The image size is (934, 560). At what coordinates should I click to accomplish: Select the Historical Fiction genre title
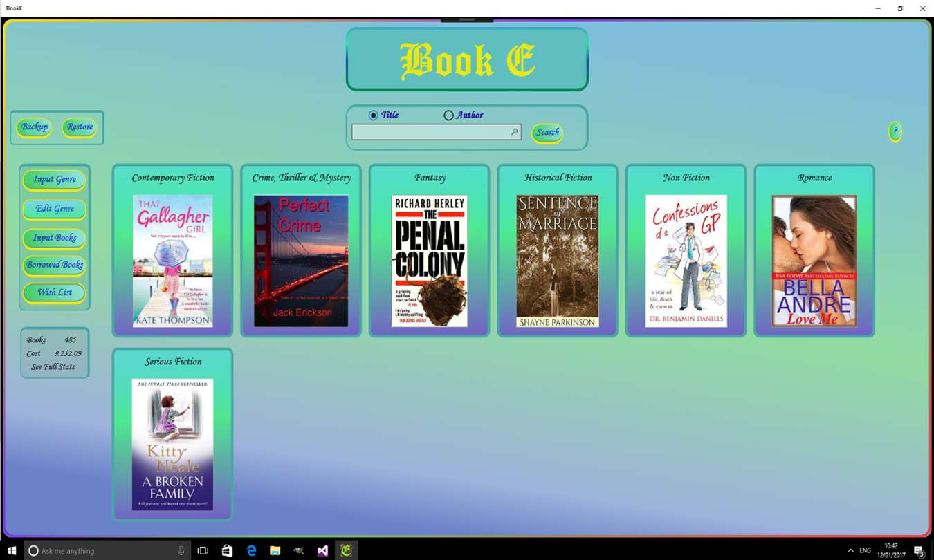pos(558,178)
